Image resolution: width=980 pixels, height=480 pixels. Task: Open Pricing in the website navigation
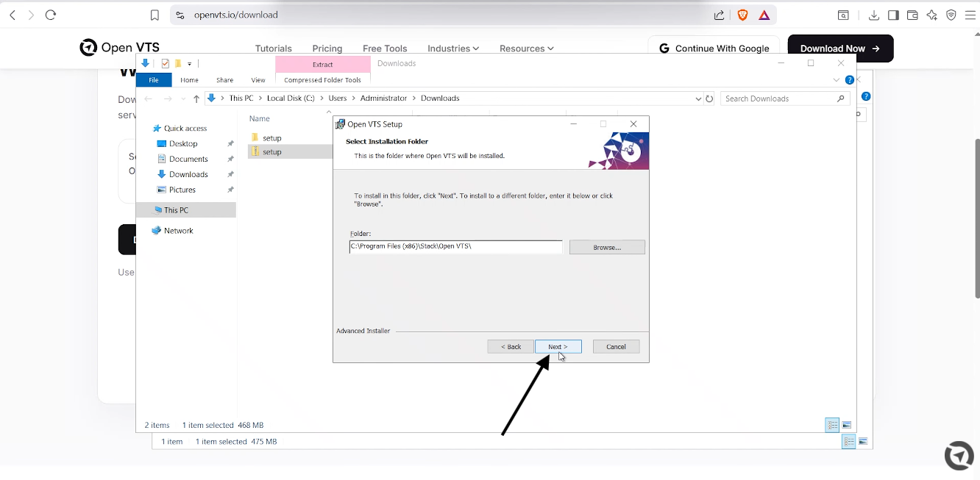pos(327,49)
